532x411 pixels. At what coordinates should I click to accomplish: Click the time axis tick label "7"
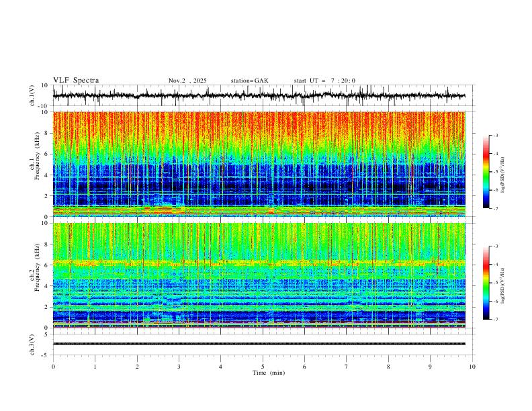pos(347,367)
